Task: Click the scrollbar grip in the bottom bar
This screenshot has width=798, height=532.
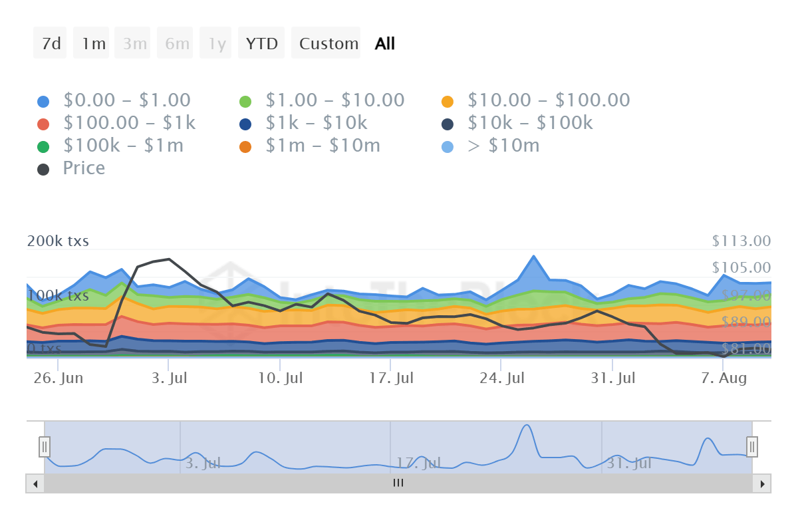Action: pyautogui.click(x=398, y=483)
